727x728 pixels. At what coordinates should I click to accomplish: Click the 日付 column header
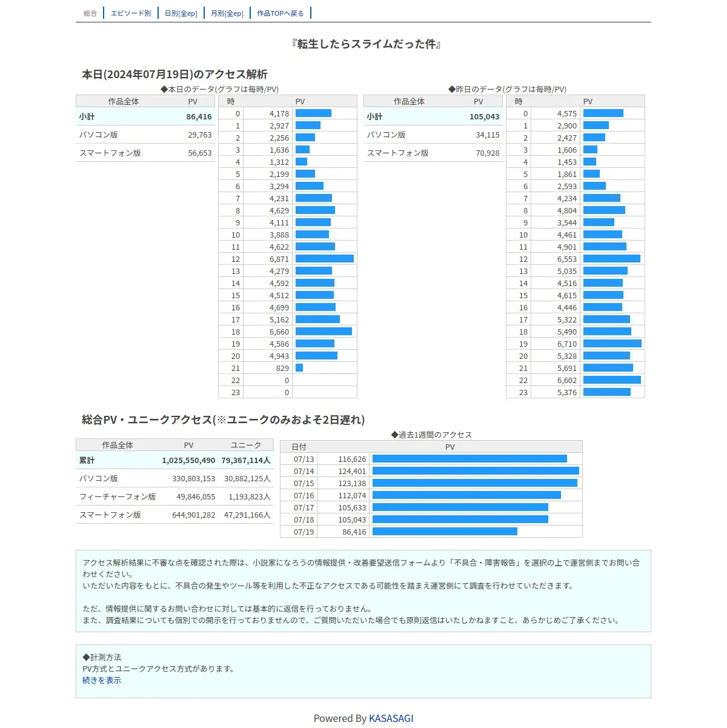click(299, 447)
